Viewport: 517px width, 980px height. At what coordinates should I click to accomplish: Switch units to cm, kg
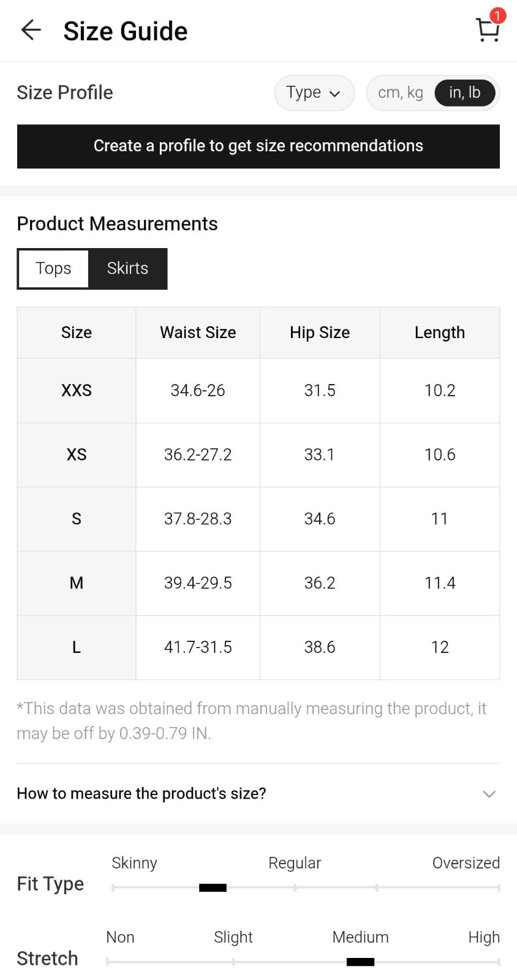(401, 92)
